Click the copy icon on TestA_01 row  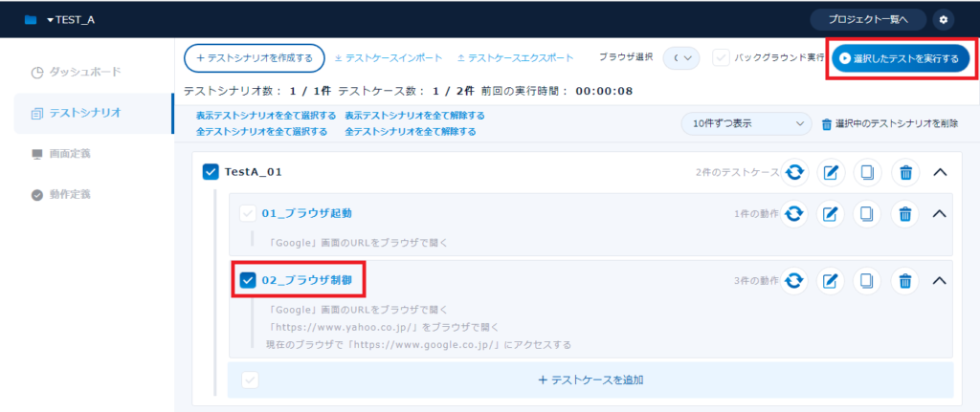(867, 172)
